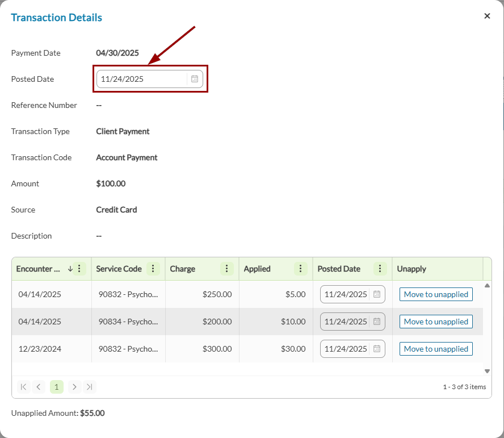The image size is (504, 438).
Task: Sort by Encounter column header
Action: pos(39,269)
